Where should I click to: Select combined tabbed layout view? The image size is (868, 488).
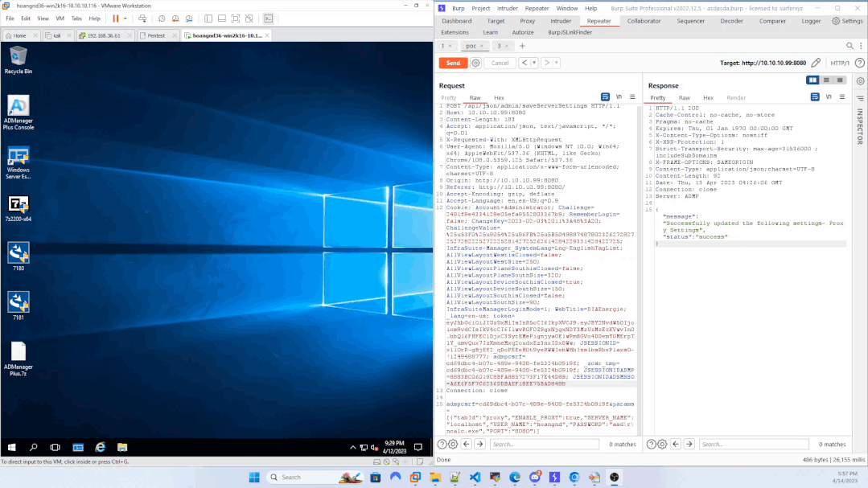[x=840, y=80]
